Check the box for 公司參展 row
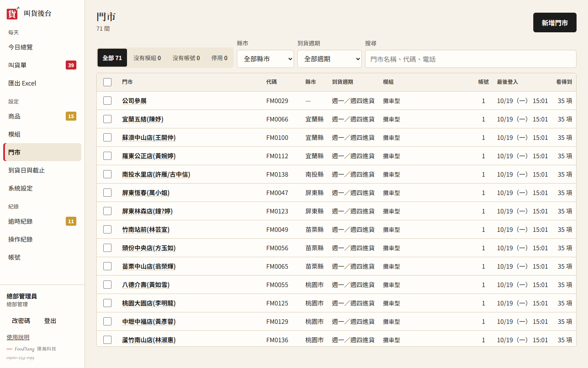The height and width of the screenshot is (368, 588). coord(107,101)
